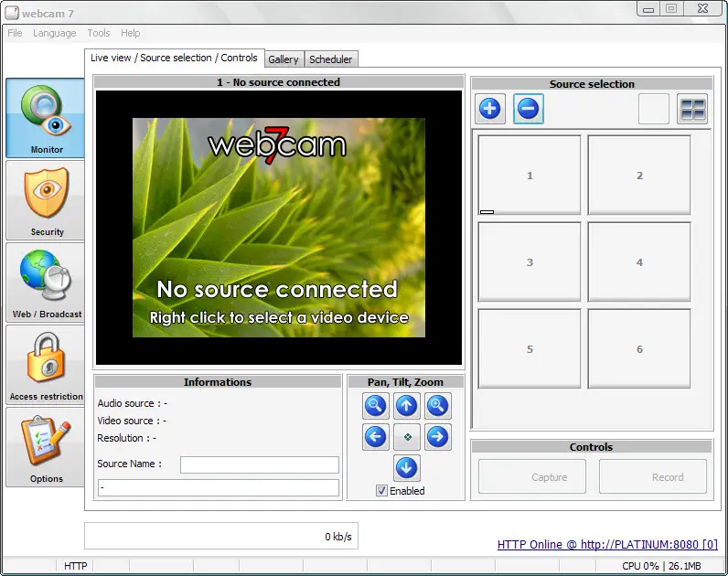This screenshot has height=576, width=728.
Task: Open the Access restriction section
Action: [46, 365]
